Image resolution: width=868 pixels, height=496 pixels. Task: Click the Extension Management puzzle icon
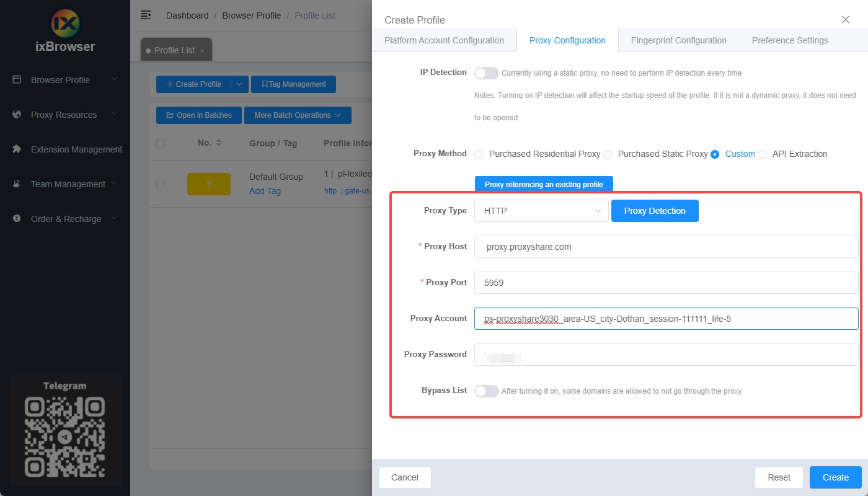click(17, 149)
